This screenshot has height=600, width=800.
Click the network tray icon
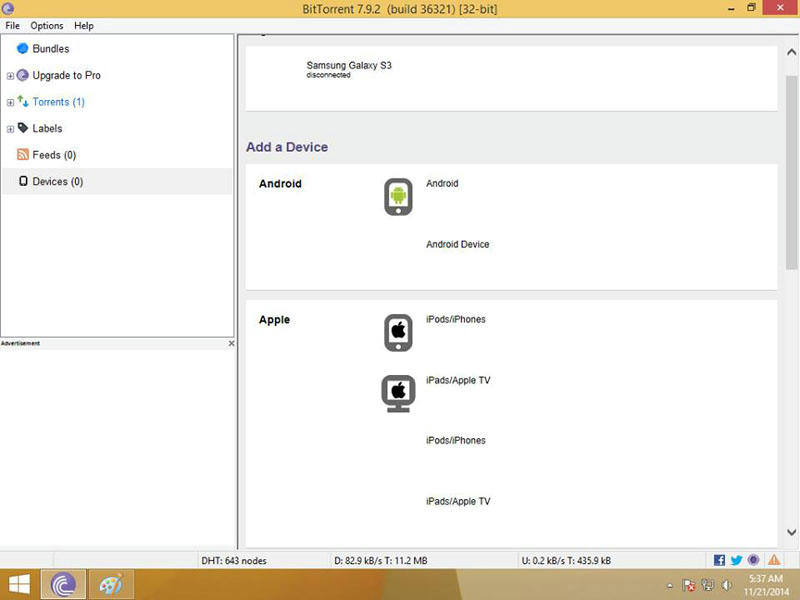click(708, 585)
